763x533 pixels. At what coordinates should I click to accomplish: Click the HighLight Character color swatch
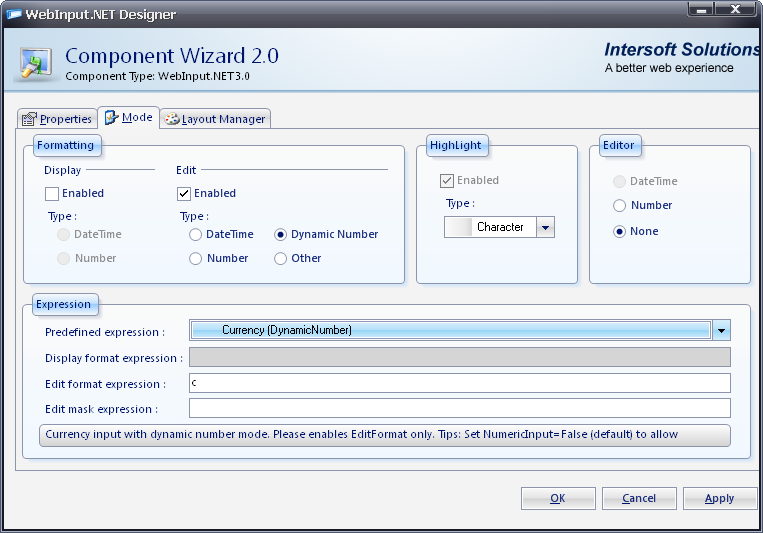(459, 228)
